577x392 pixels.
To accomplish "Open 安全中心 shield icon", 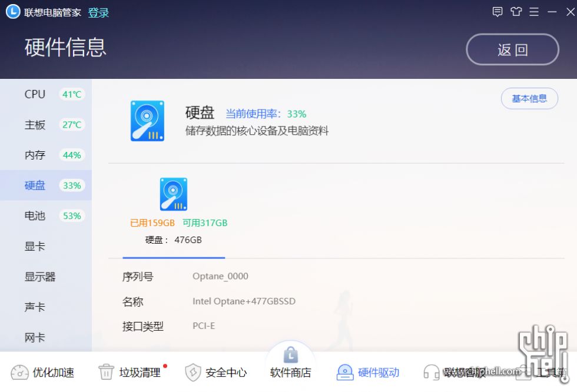I will (193, 372).
